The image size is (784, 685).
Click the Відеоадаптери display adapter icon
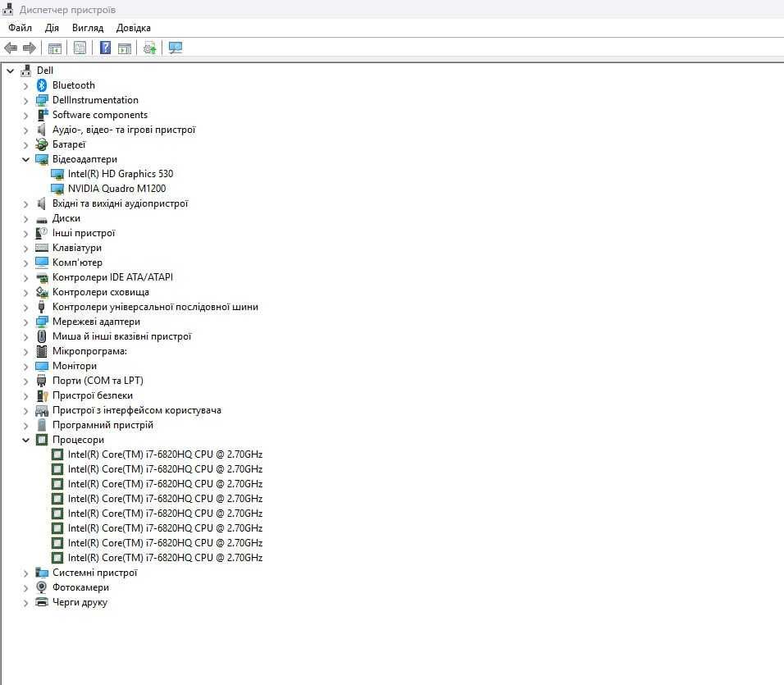pyautogui.click(x=42, y=159)
